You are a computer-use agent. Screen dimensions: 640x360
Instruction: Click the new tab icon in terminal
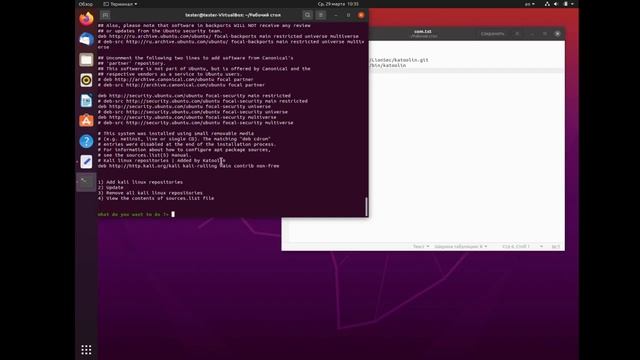click(105, 15)
